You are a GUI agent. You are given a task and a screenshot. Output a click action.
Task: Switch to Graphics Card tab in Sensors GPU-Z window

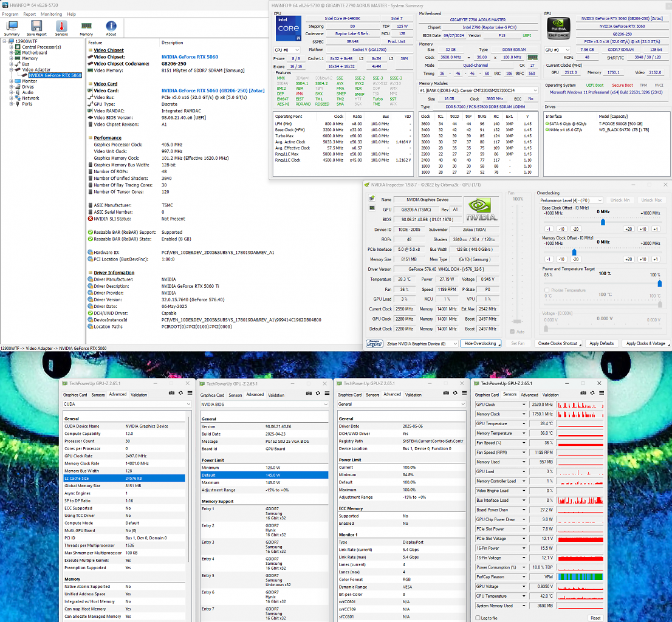click(487, 395)
